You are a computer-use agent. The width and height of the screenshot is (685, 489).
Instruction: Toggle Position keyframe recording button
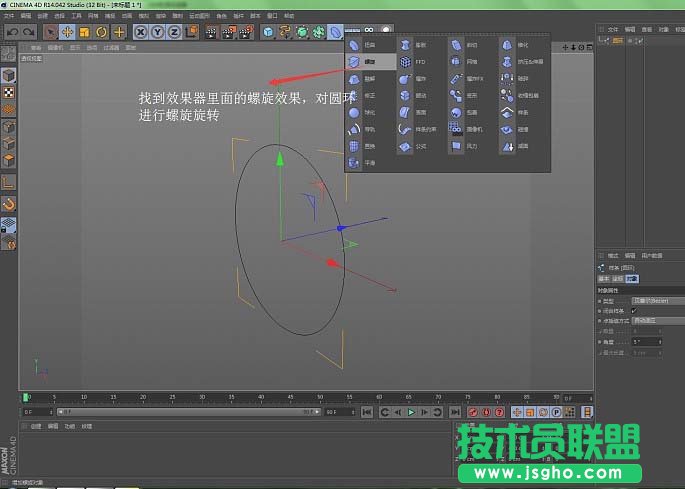point(517,412)
